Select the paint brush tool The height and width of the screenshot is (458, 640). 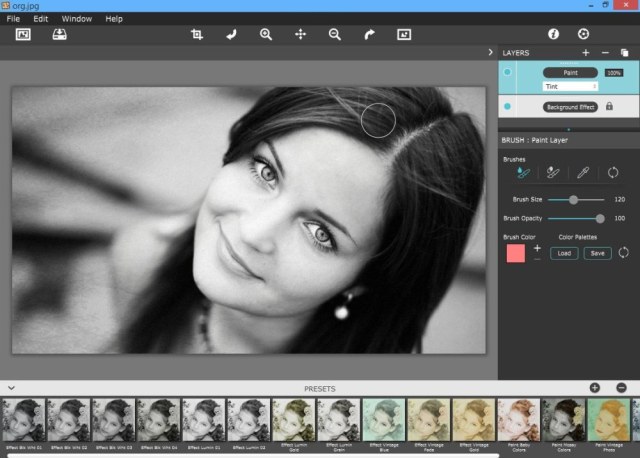[x=521, y=173]
